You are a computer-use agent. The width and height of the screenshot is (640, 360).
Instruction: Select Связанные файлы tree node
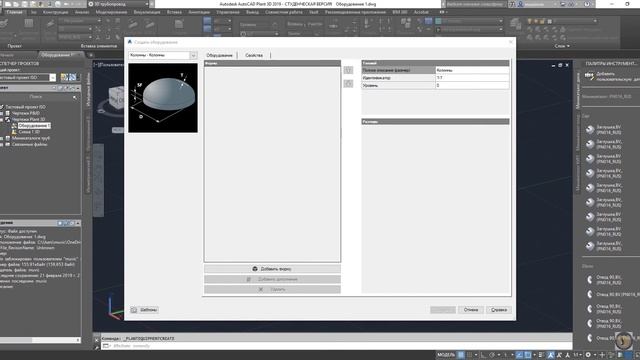click(x=29, y=144)
